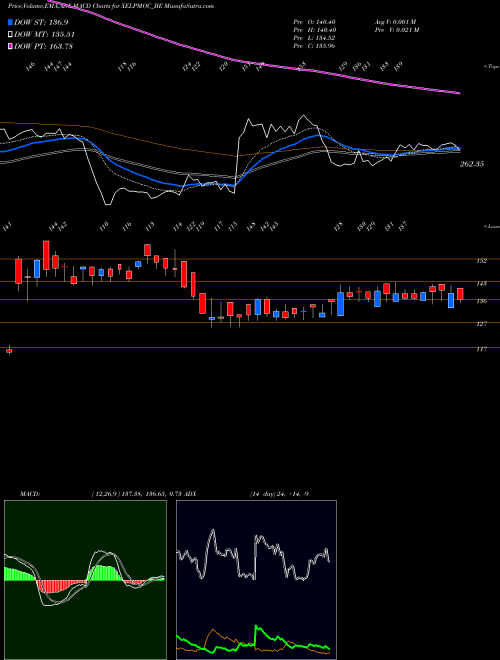Click the isolated small candle at 117 level

tap(9, 351)
